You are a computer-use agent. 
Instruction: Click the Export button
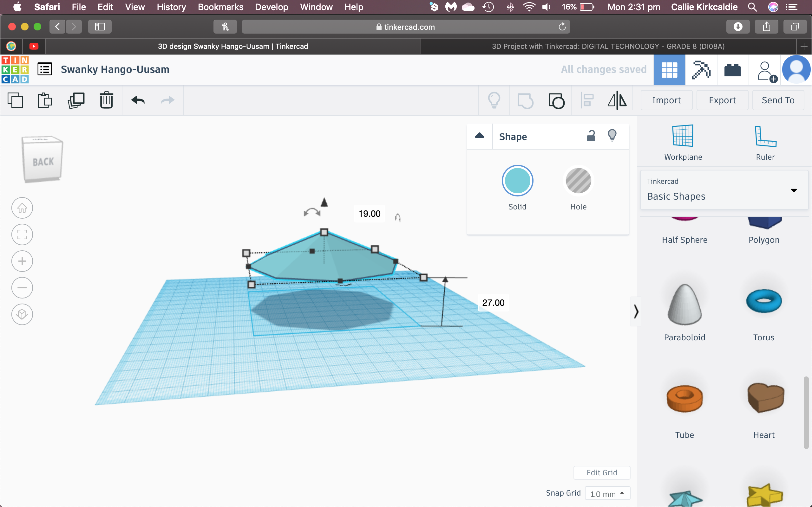pos(722,100)
